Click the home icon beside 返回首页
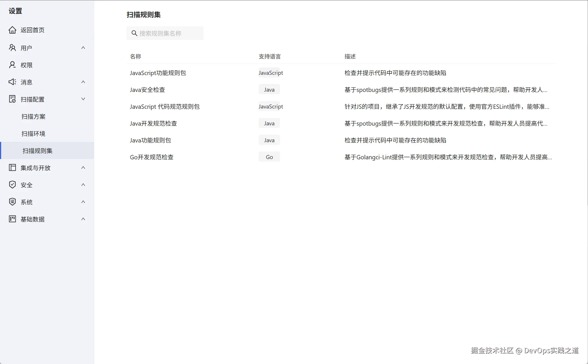588x364 pixels. (x=12, y=30)
